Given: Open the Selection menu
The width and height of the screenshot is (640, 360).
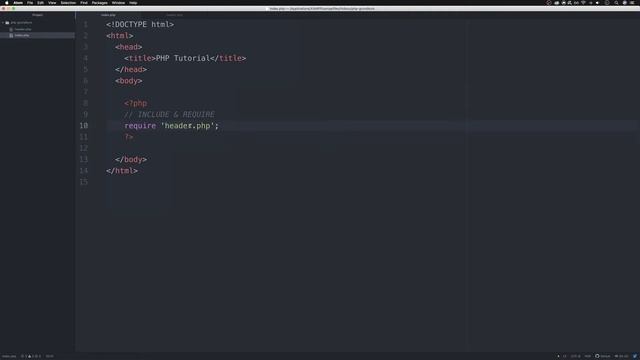Looking at the screenshot, I should pyautogui.click(x=68, y=2).
